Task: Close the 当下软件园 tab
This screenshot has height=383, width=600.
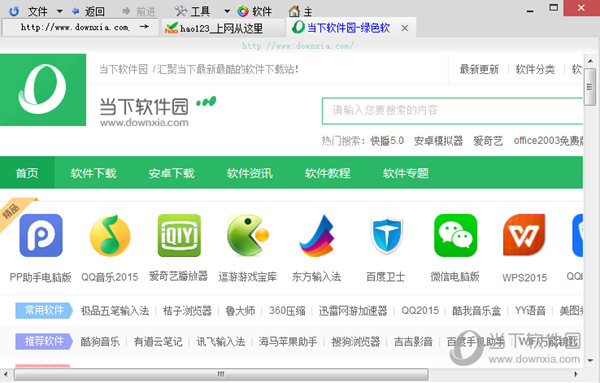Action: 405,28
